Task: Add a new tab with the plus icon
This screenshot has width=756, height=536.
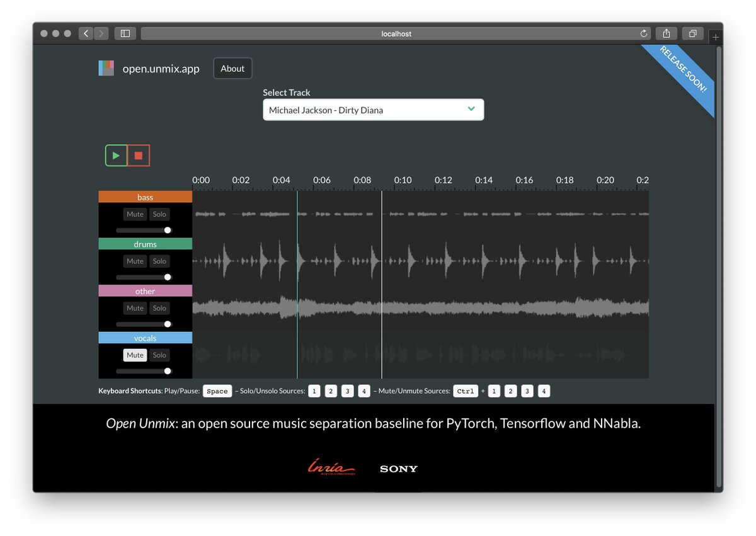Action: (716, 38)
